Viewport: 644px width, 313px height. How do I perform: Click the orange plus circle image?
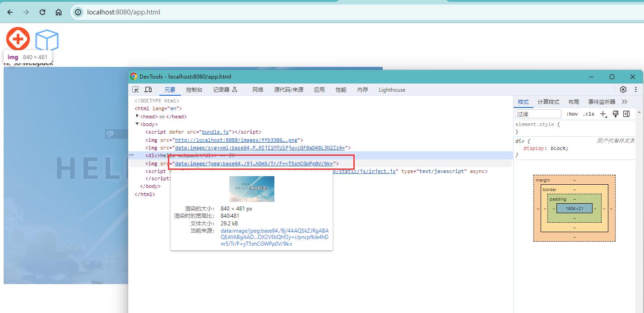(x=18, y=39)
